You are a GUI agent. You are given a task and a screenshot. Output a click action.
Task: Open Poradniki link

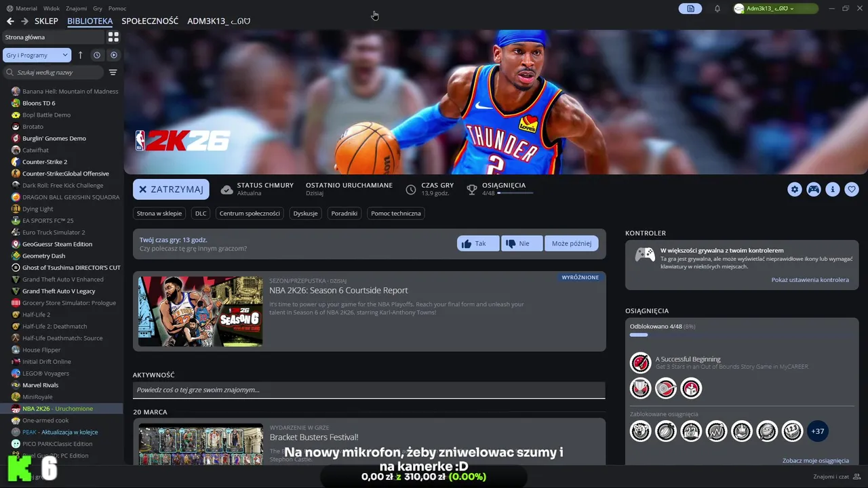pos(344,213)
